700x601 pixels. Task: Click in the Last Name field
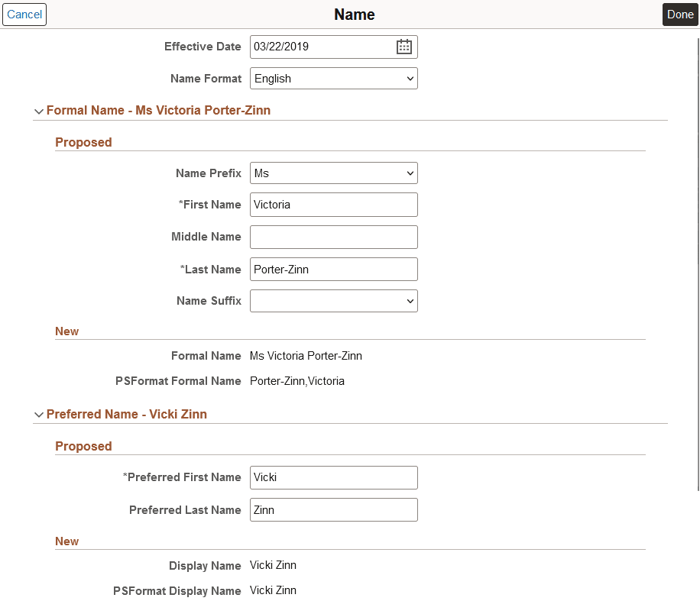333,269
